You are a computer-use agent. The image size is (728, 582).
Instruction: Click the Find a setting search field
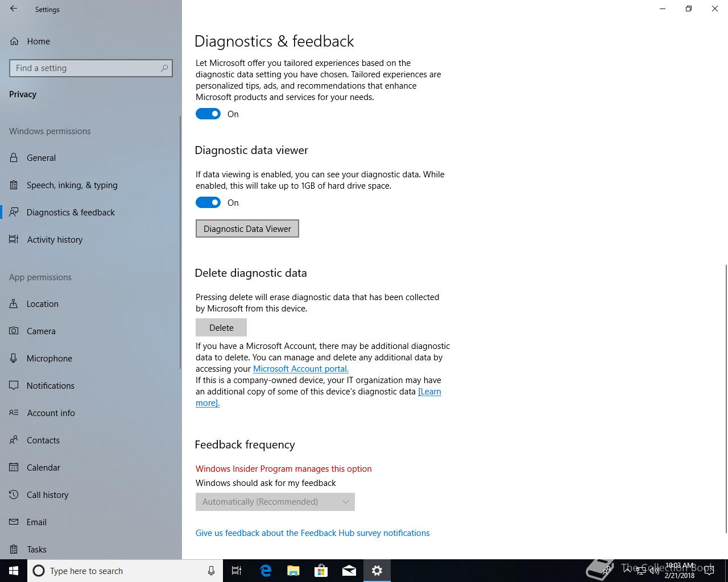click(91, 68)
